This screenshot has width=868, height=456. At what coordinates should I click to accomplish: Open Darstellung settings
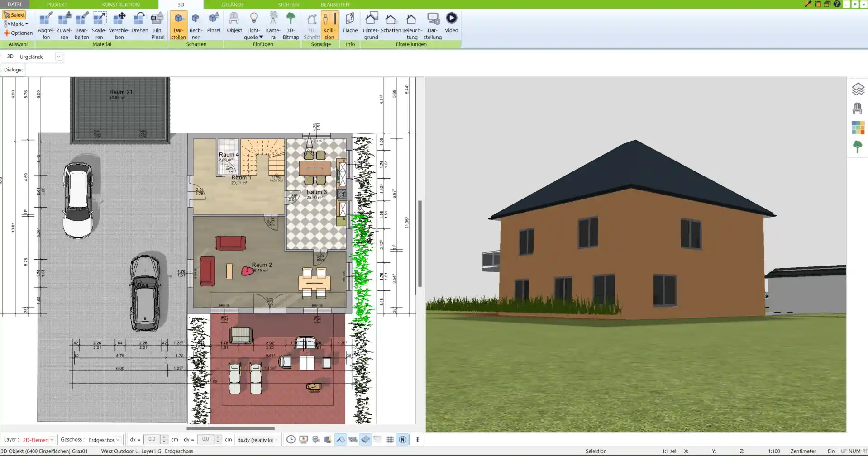(x=433, y=26)
